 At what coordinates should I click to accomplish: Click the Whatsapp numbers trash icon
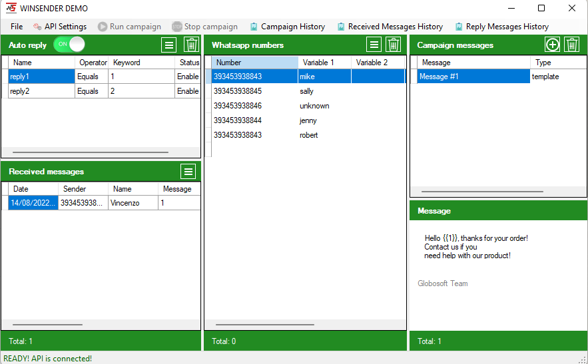click(x=394, y=45)
